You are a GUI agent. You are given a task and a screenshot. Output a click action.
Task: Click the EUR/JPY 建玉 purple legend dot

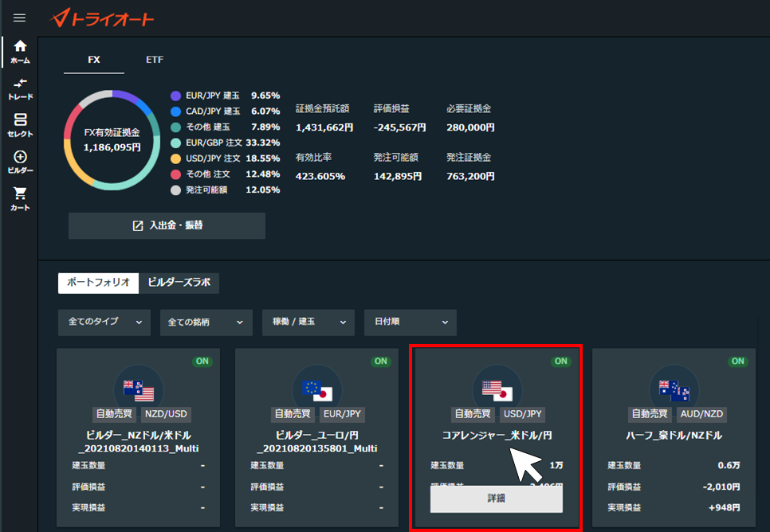click(175, 96)
